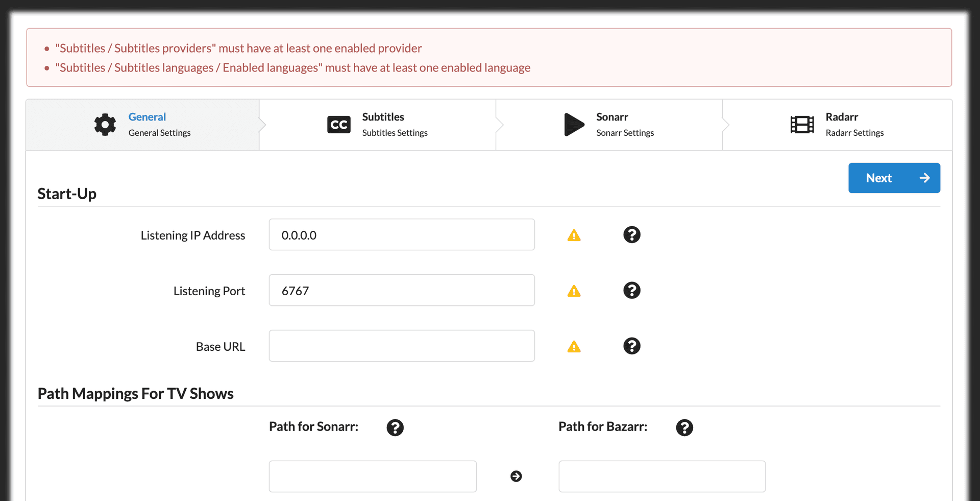Click the warning icon beside Listening Port
The height and width of the screenshot is (501, 980).
pyautogui.click(x=574, y=291)
